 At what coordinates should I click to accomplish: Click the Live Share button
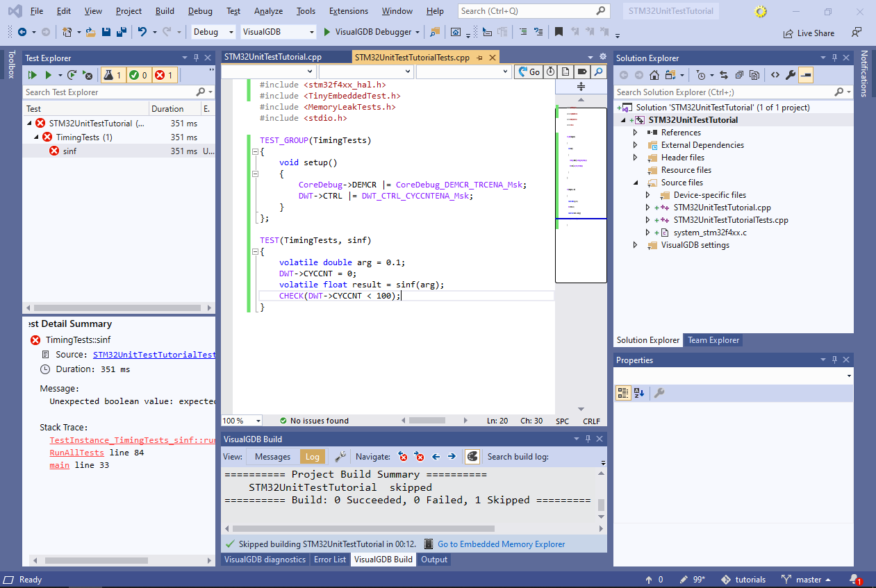809,33
